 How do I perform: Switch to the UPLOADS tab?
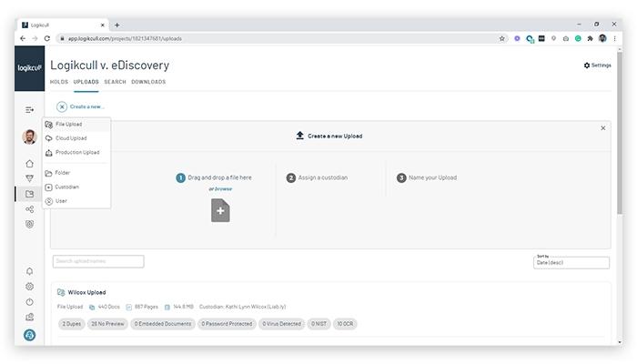click(x=86, y=82)
